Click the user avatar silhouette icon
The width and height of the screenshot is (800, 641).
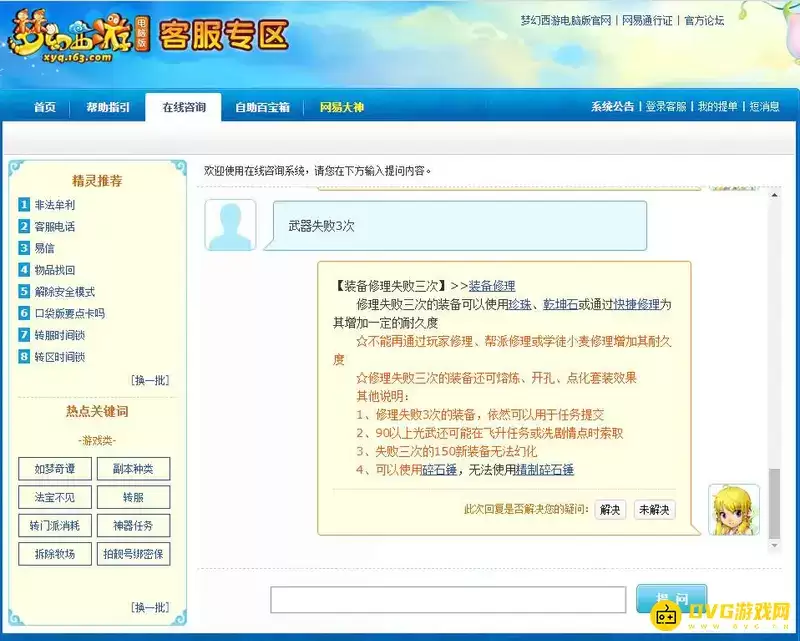[x=230, y=225]
